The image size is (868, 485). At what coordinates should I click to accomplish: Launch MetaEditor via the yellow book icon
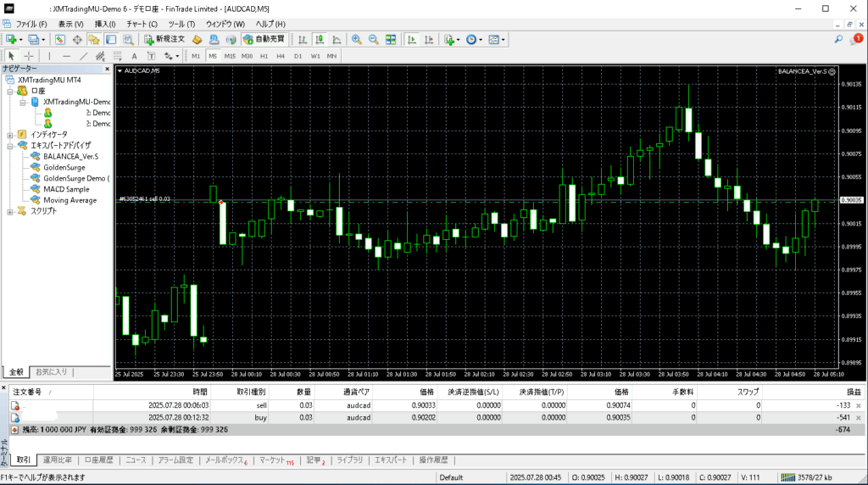click(197, 39)
